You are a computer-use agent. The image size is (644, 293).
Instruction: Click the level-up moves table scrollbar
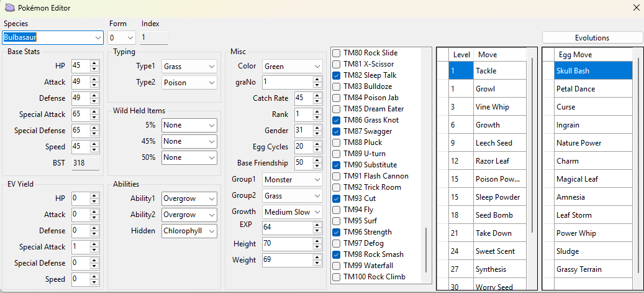[x=533, y=146]
